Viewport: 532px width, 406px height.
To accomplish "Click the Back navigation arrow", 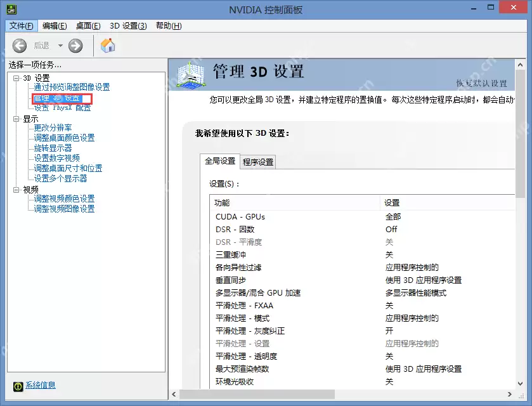I will pyautogui.click(x=20, y=45).
